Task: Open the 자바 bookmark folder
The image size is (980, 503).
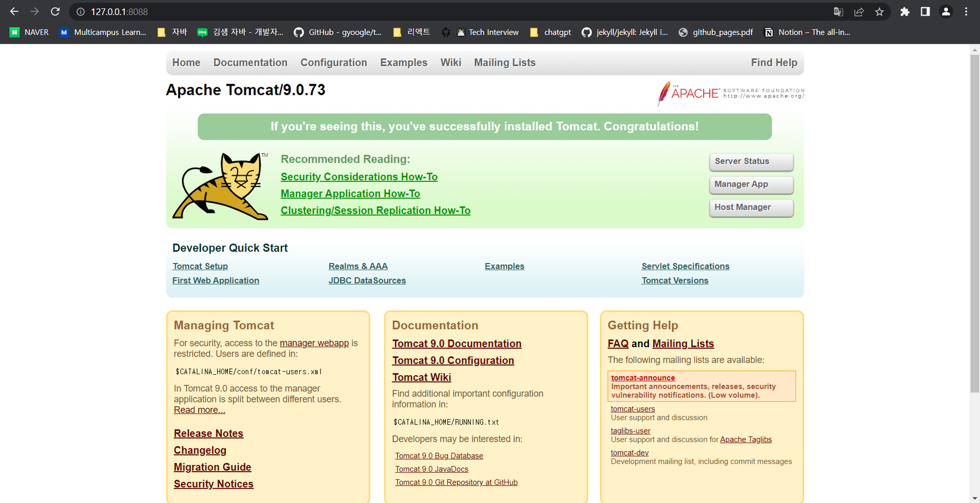Action: tap(172, 32)
